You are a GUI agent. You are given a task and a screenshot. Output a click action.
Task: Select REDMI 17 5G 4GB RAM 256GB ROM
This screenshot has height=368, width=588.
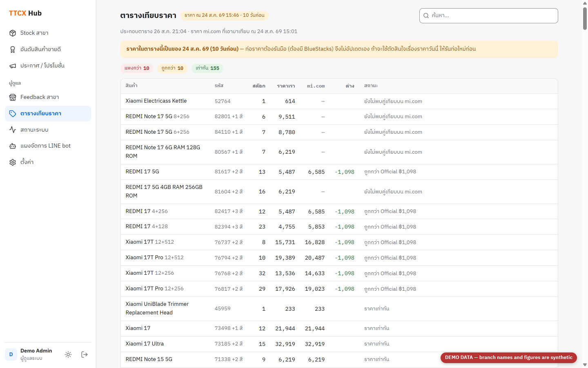(x=164, y=191)
